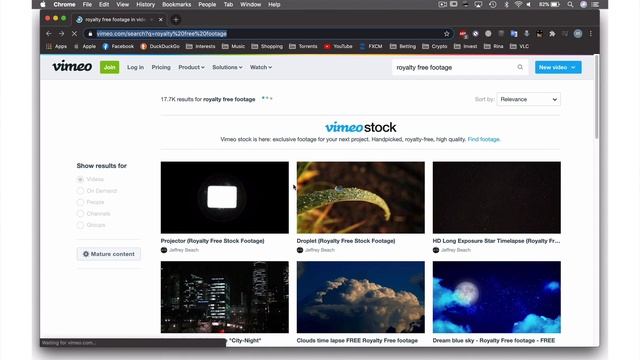Open the Clouds time lapse video thumbnail
Viewport: 640px width, 360px height.
360,297
